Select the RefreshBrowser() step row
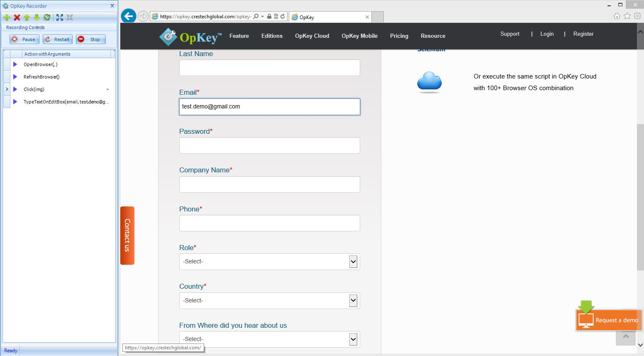The height and width of the screenshot is (356, 644). click(59, 77)
